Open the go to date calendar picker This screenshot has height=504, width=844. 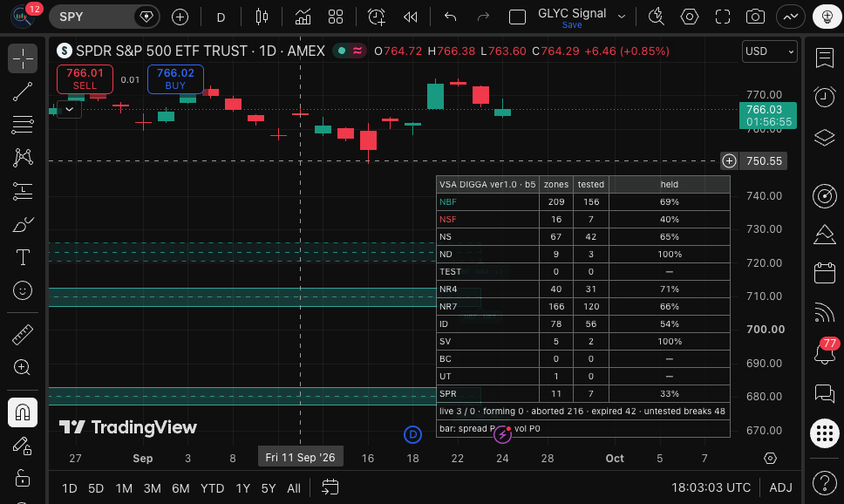point(330,487)
